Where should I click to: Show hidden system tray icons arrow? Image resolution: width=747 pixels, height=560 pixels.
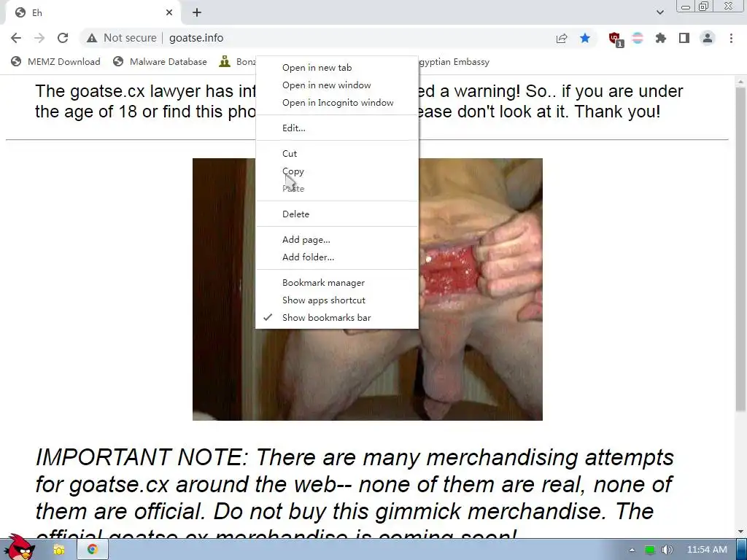tap(632, 550)
